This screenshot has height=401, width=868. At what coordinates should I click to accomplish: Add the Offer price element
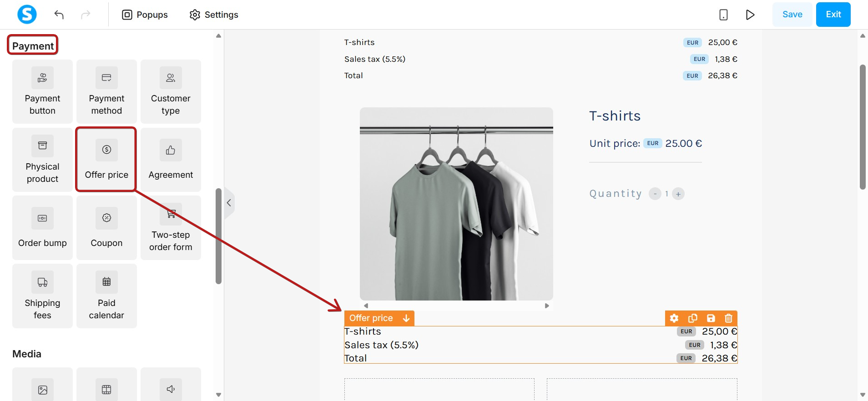106,160
